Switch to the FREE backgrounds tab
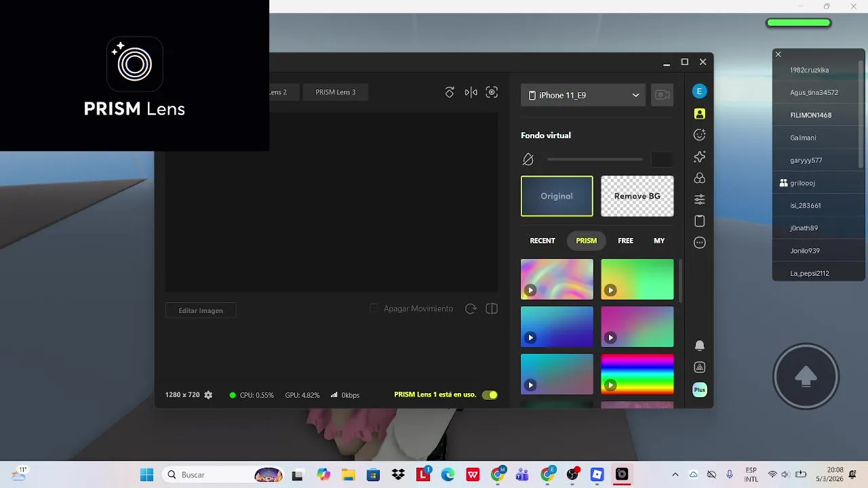Viewport: 868px width, 488px height. (625, 241)
